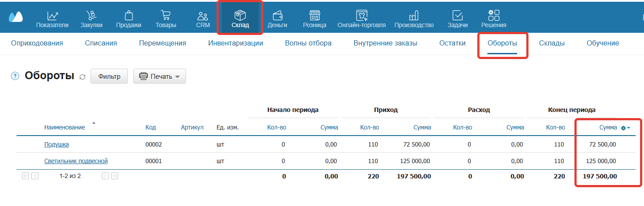Sort by Наименование column
This screenshot has height=206, width=644.
click(x=65, y=127)
